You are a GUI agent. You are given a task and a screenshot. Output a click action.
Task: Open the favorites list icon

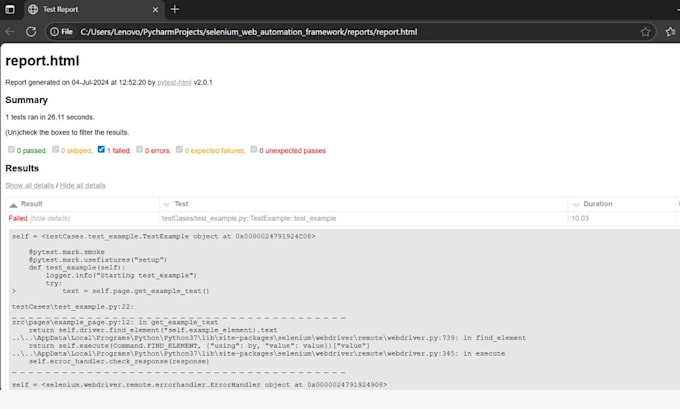[x=670, y=32]
